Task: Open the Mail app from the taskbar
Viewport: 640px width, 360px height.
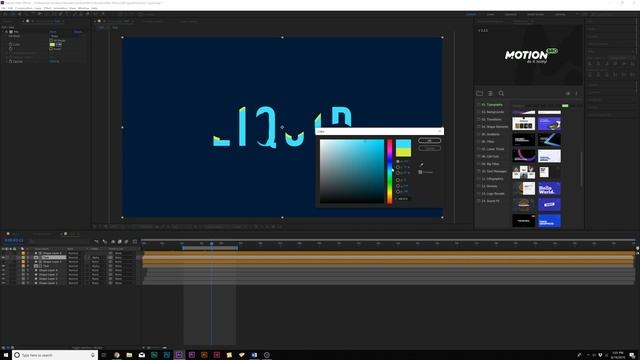Action: click(142, 355)
